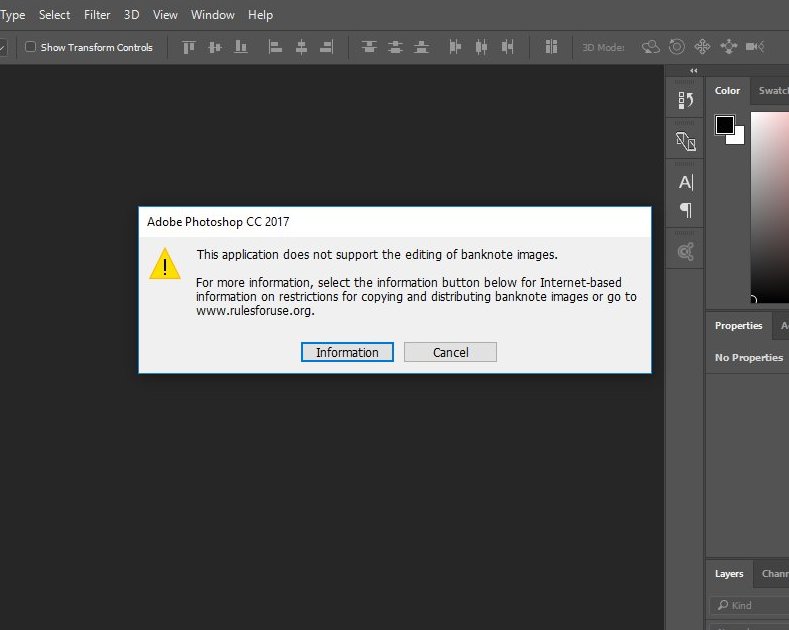Distribute top edges icon

click(369, 47)
